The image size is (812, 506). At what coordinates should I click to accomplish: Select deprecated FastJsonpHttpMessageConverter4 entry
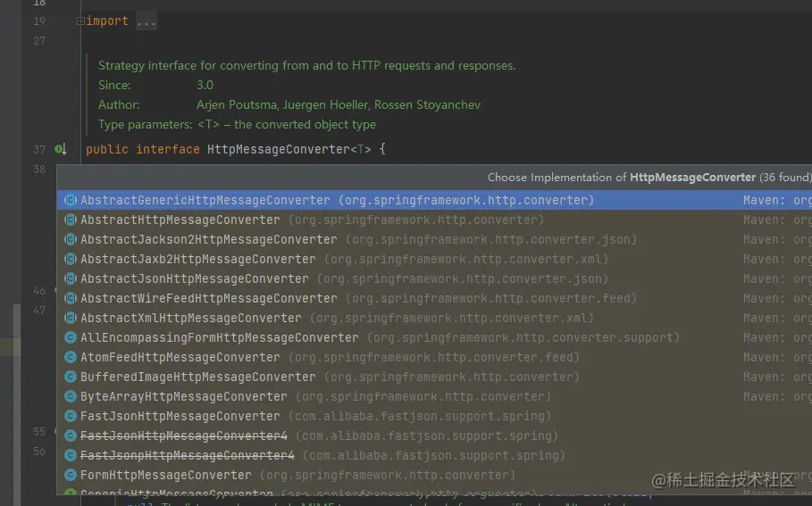(434, 456)
